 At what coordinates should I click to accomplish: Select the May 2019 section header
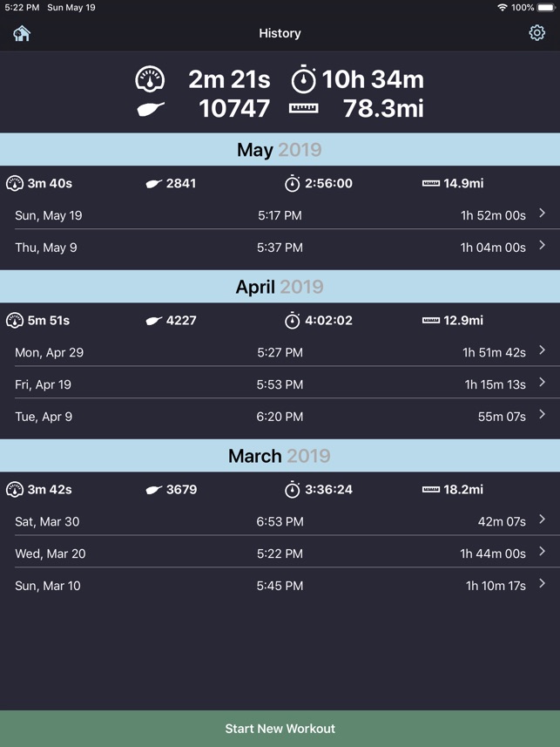click(x=280, y=150)
